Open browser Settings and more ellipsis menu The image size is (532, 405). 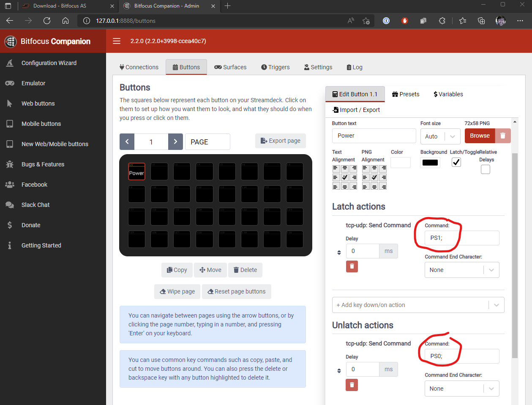520,21
